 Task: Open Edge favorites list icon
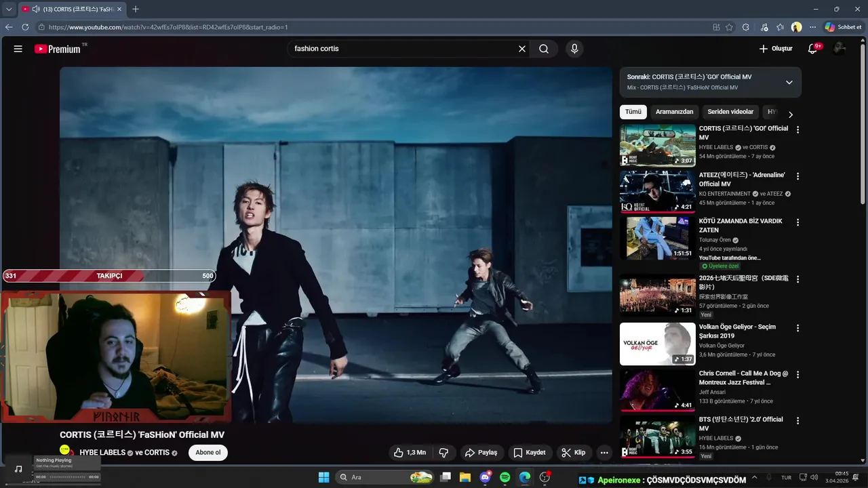(x=781, y=27)
